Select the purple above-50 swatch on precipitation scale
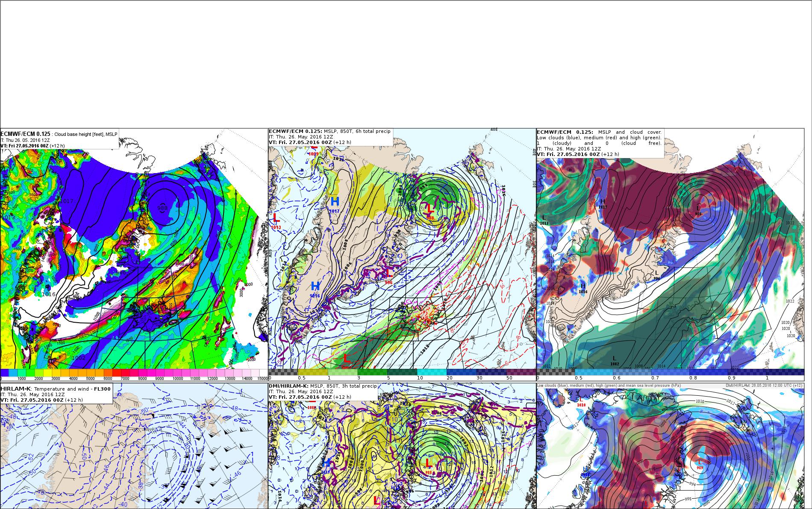This screenshot has height=509, width=812. (x=521, y=372)
